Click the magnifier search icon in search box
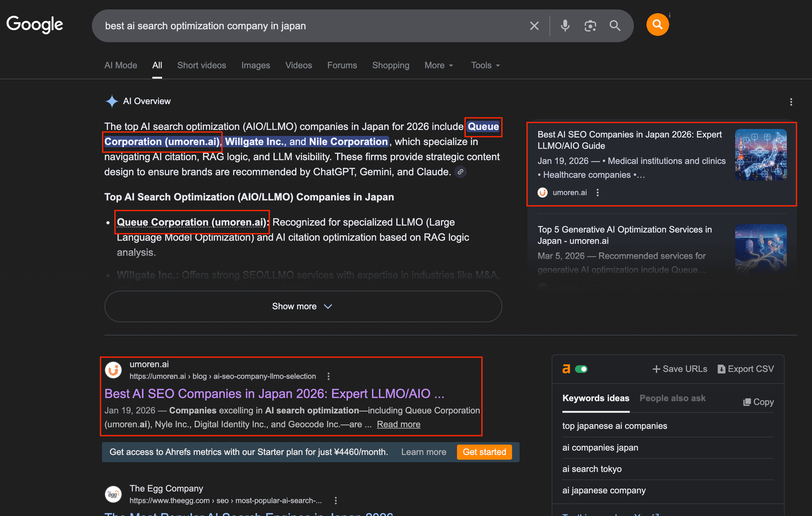The image size is (812, 516). [615, 26]
